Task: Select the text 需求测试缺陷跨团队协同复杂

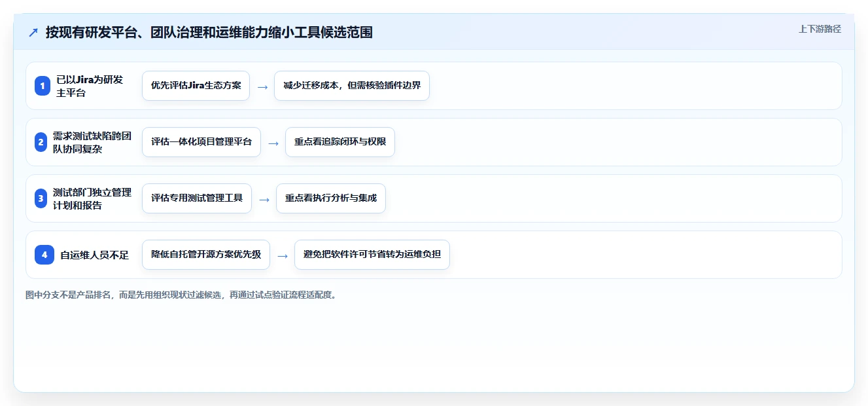Action: [92, 142]
